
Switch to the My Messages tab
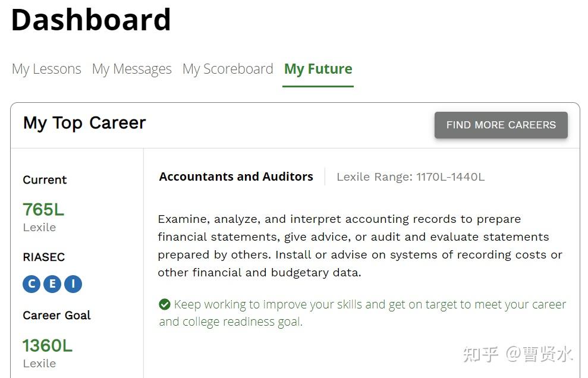pos(131,69)
